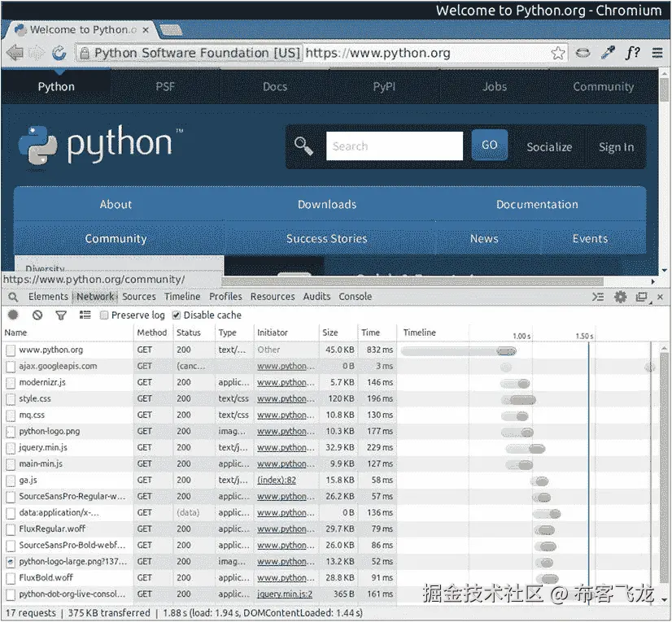The image size is (672, 622).
Task: Click the (index):82 initiator link
Action: pos(277,481)
